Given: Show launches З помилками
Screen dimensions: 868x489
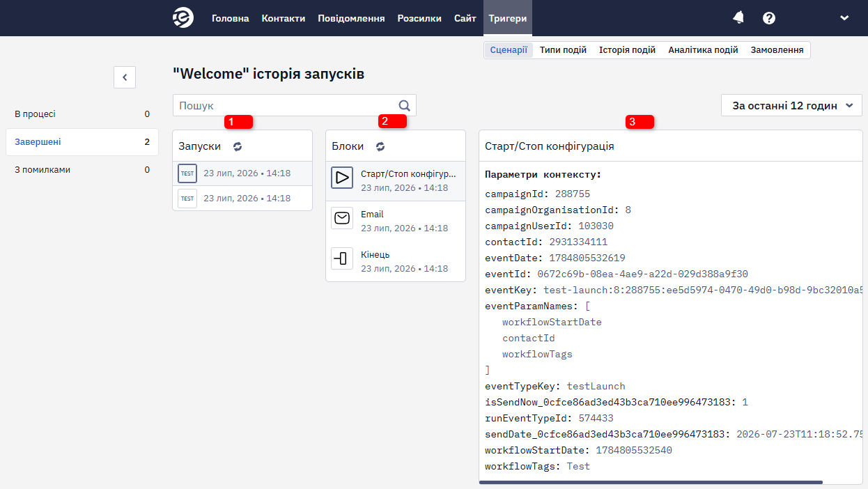Looking at the screenshot, I should click(82, 169).
